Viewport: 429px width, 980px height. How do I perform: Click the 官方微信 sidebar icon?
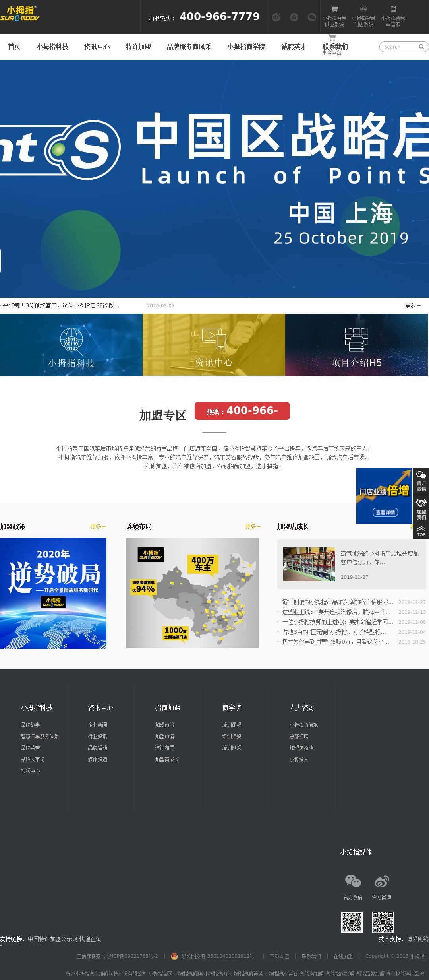(421, 481)
